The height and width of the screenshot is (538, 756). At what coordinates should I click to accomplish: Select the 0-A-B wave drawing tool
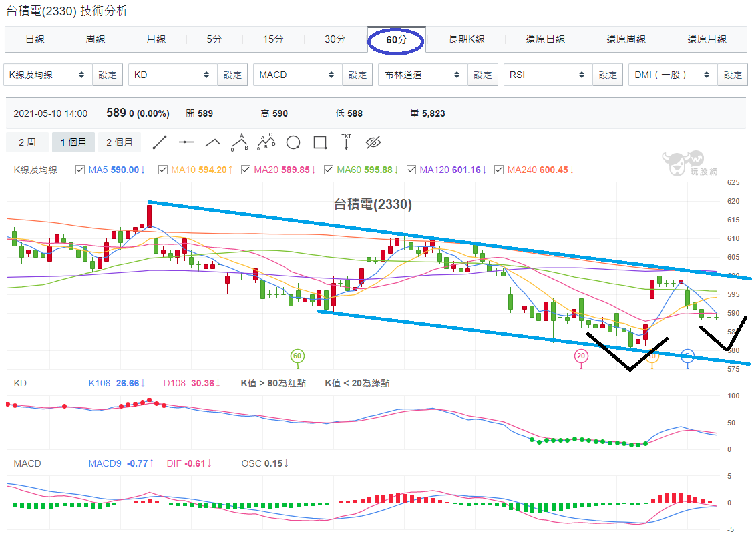[240, 142]
